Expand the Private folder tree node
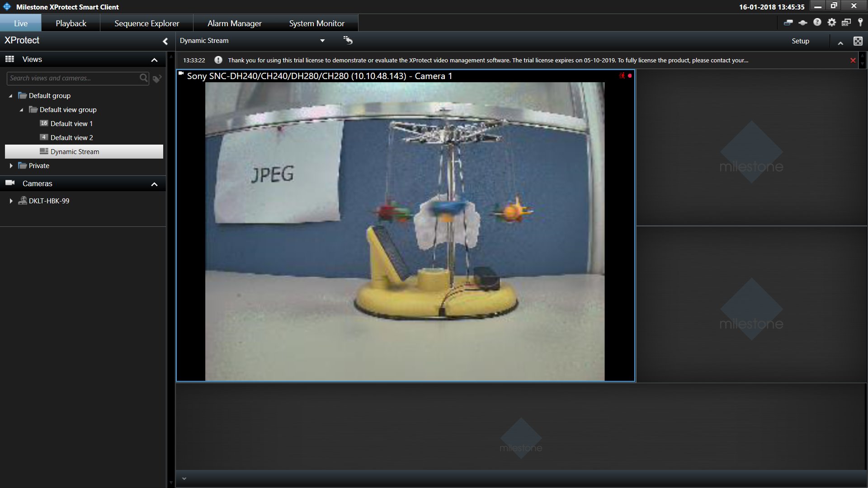Image resolution: width=868 pixels, height=488 pixels. click(x=11, y=166)
